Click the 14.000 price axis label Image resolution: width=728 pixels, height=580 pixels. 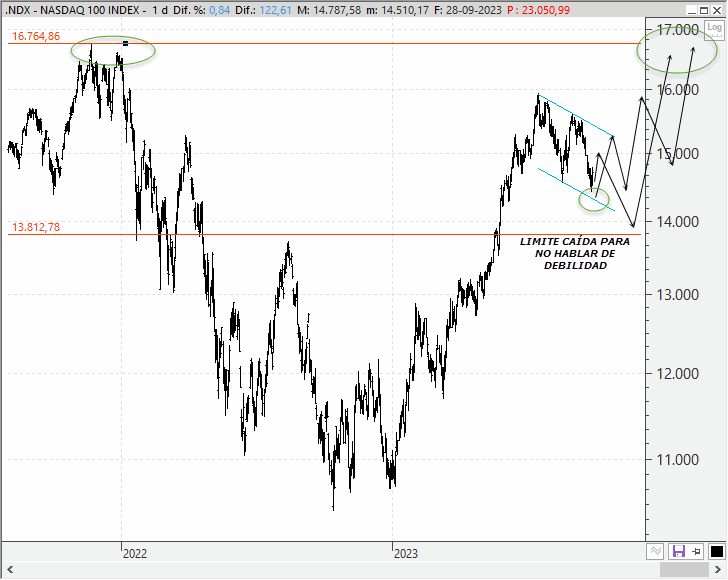click(x=677, y=222)
